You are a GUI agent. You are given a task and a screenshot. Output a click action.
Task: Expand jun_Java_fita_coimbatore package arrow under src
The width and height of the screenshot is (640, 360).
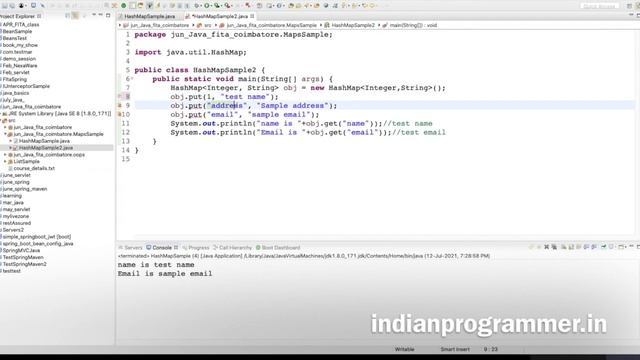[x=5, y=127]
